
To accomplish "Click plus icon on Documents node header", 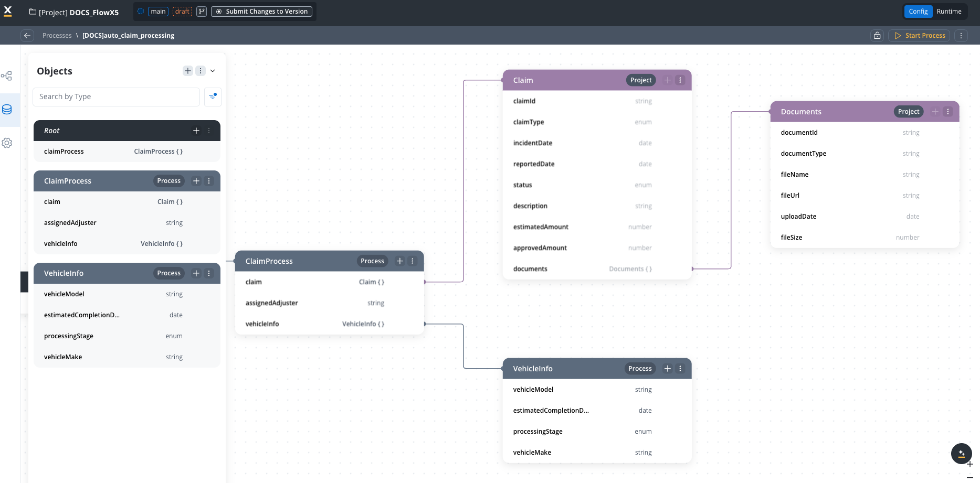I will (x=935, y=112).
